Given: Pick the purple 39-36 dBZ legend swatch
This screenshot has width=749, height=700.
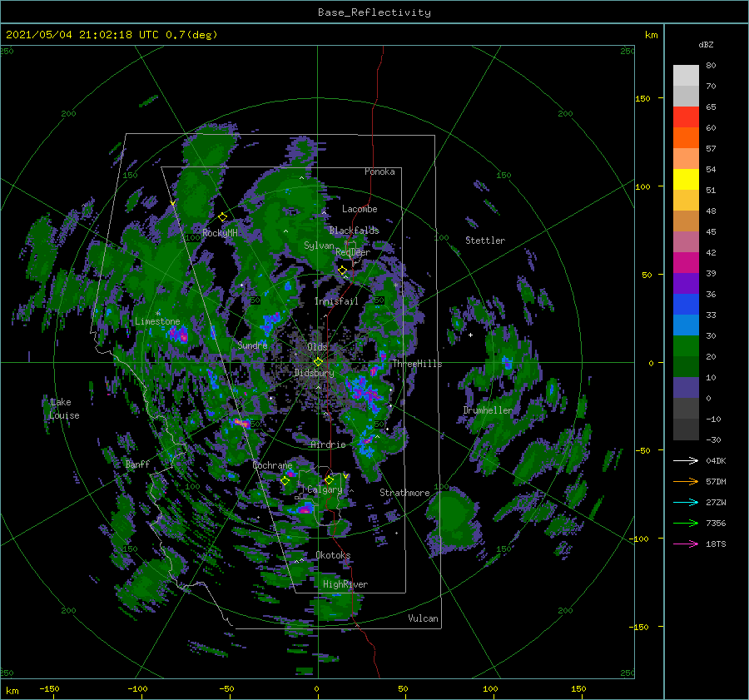Looking at the screenshot, I should pyautogui.click(x=686, y=283).
